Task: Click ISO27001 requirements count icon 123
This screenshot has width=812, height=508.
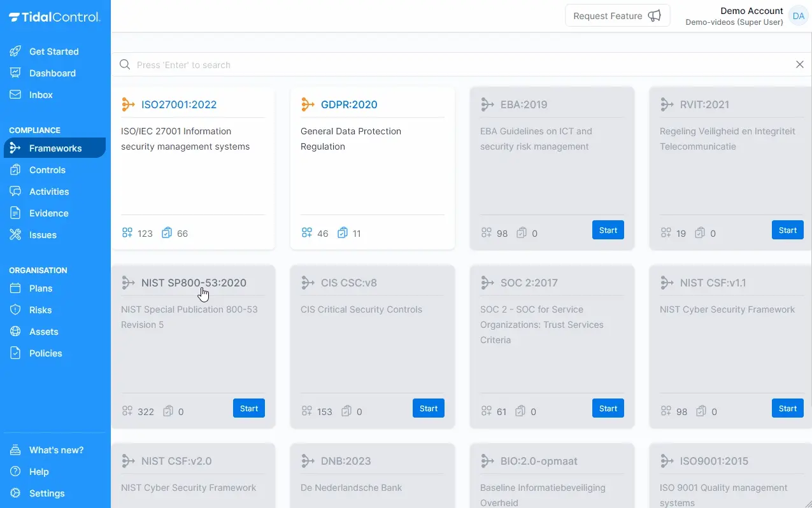Action: [x=127, y=233]
